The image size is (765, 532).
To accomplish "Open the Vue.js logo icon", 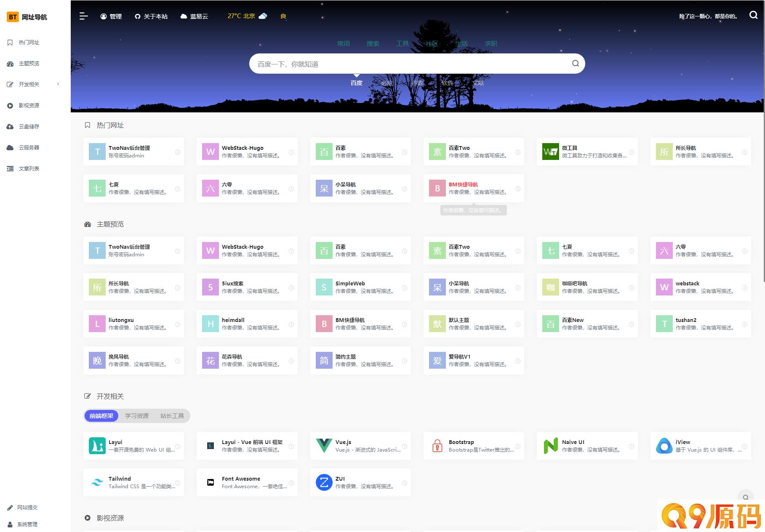I will pyautogui.click(x=324, y=446).
